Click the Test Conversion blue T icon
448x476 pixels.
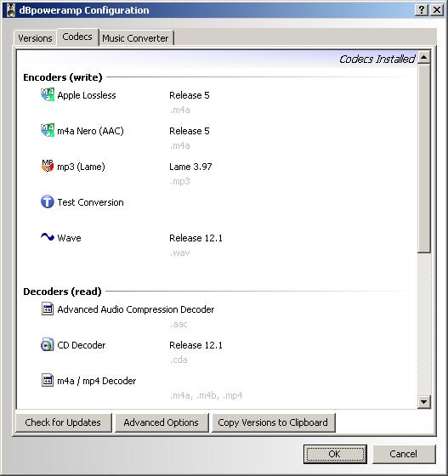tap(48, 201)
